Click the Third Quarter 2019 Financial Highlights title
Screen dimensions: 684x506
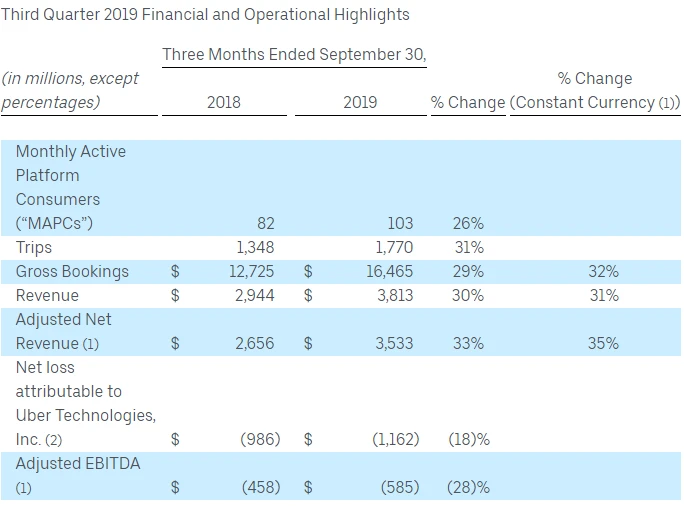tap(205, 14)
